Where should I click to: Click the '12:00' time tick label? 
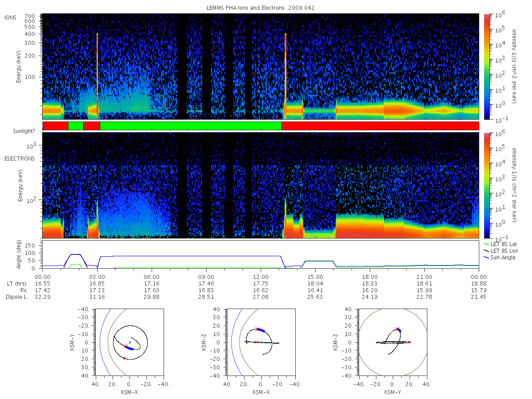point(261,276)
